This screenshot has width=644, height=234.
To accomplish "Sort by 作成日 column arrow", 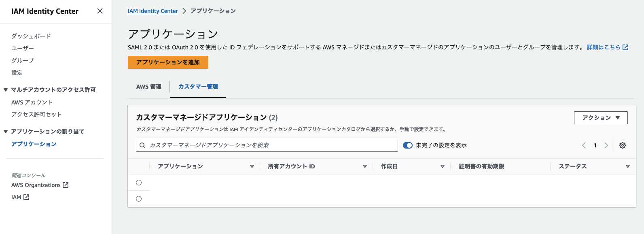I will pos(443,166).
